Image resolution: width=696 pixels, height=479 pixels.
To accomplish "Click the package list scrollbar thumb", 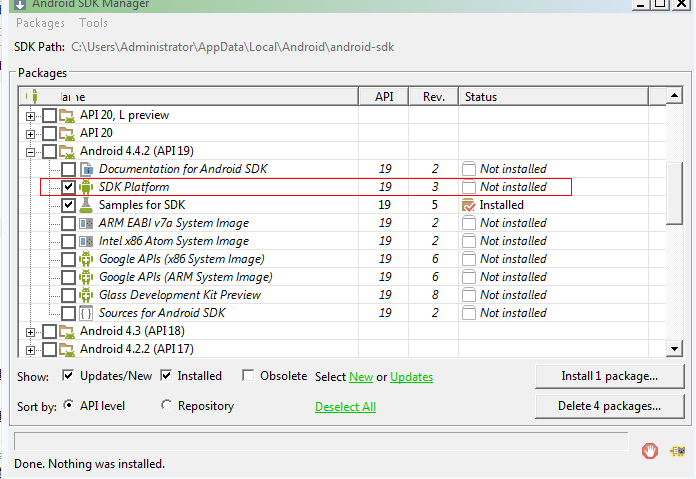I will [x=674, y=194].
